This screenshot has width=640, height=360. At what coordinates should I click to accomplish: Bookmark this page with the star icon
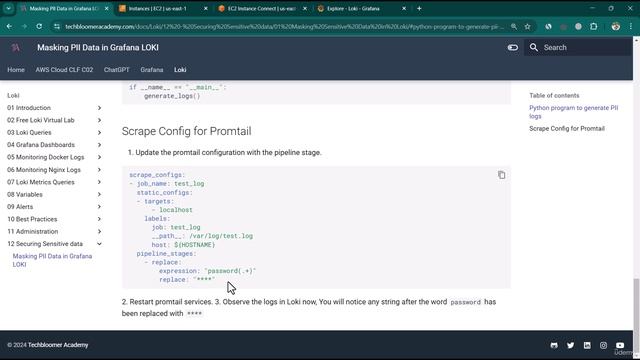527,27
